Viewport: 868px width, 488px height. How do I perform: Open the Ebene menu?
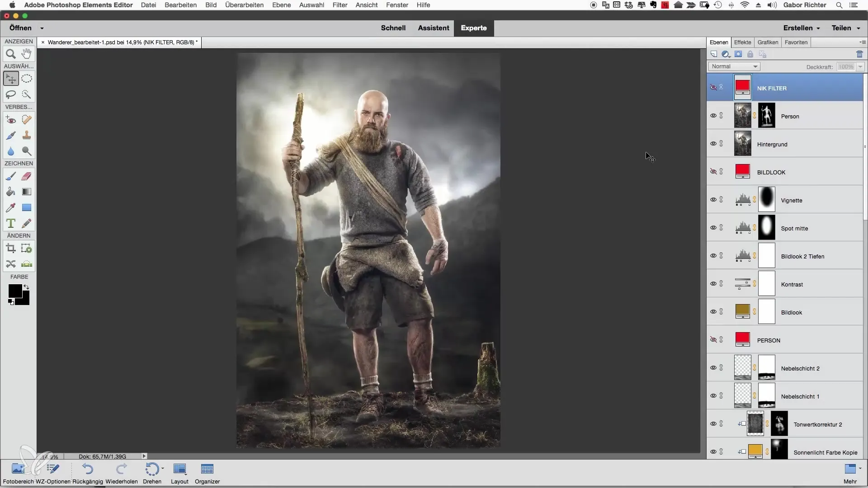pos(281,5)
